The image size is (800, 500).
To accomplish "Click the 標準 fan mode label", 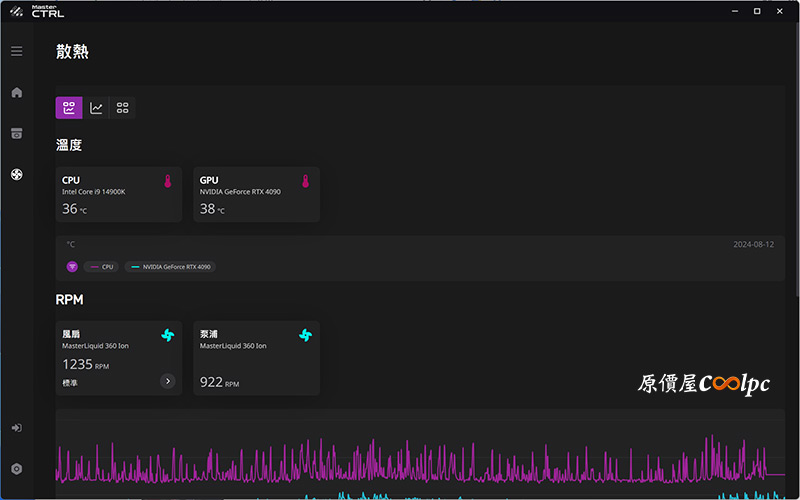I will coord(70,383).
